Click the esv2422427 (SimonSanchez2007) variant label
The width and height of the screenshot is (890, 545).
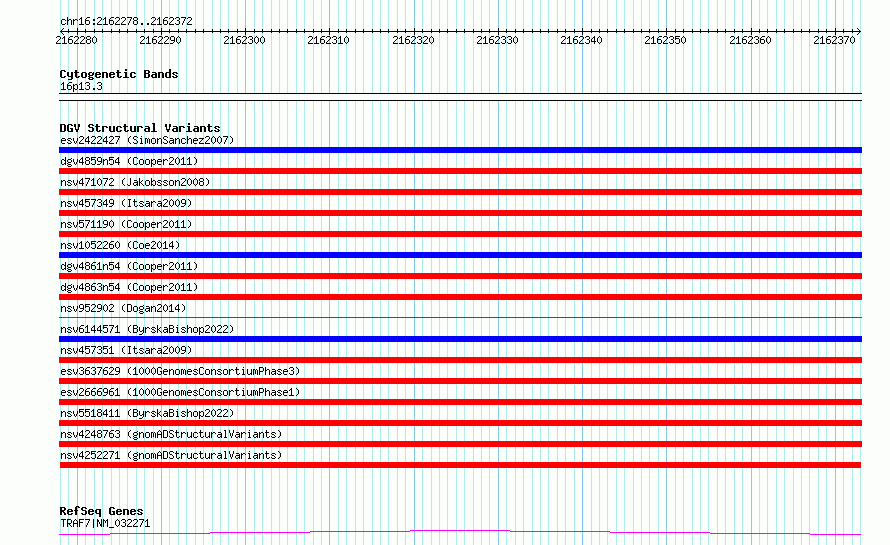pos(147,140)
